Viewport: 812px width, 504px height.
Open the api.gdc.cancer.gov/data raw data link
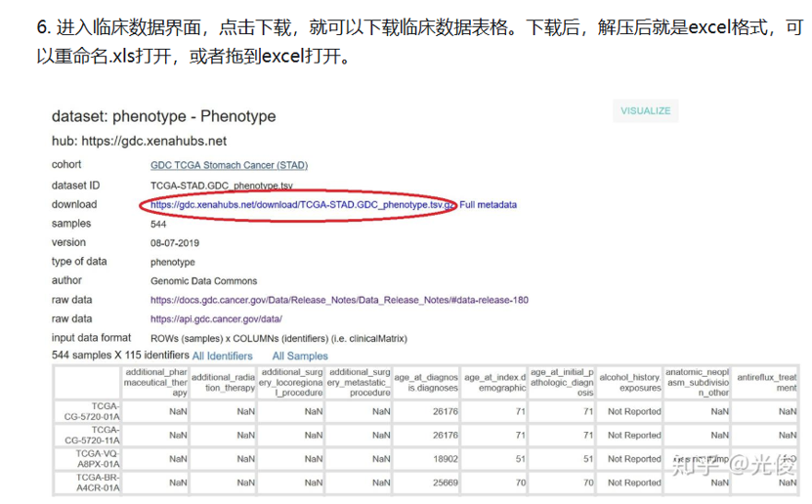coord(216,319)
